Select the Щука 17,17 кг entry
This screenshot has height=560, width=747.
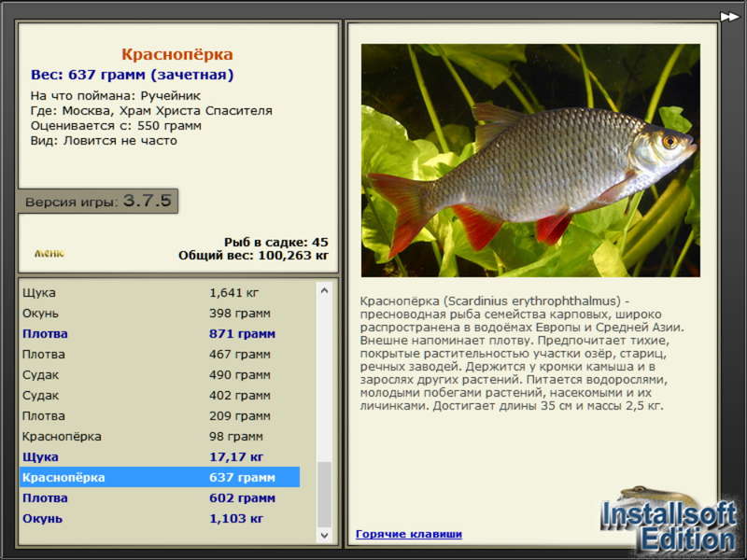click(160, 456)
